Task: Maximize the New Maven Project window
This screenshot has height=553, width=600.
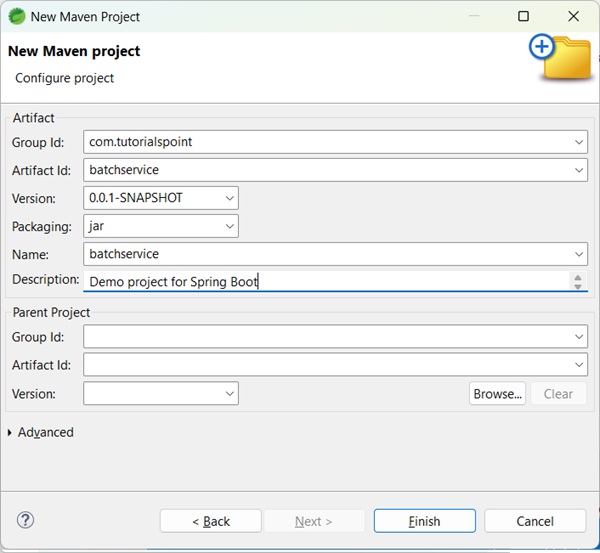Action: click(x=523, y=16)
